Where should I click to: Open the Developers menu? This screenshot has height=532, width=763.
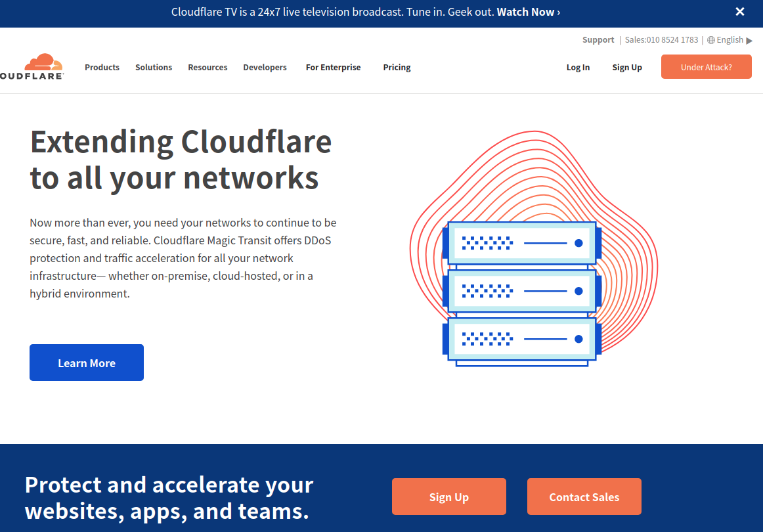click(265, 67)
